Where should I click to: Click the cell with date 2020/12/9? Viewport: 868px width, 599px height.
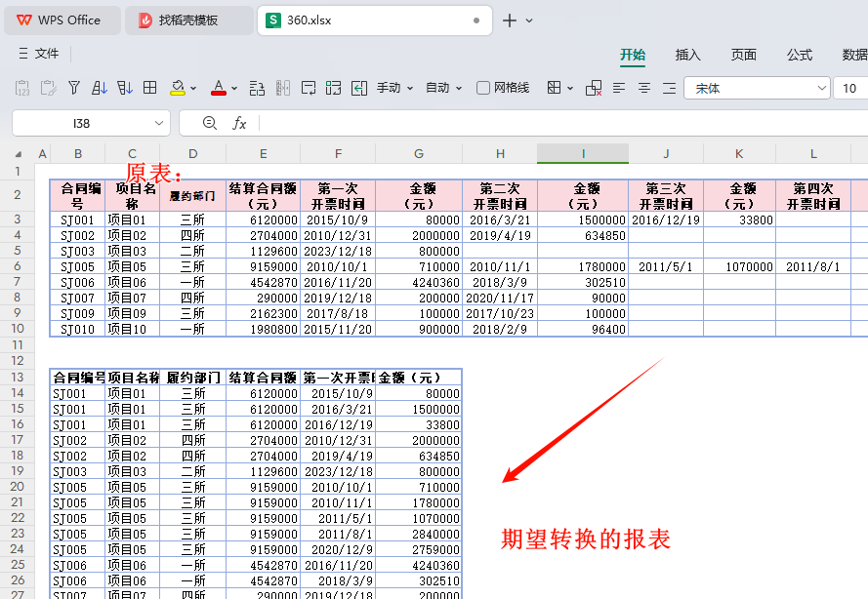[x=338, y=549]
